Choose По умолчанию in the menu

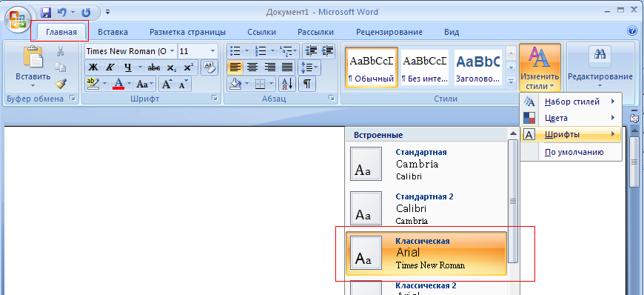[571, 152]
